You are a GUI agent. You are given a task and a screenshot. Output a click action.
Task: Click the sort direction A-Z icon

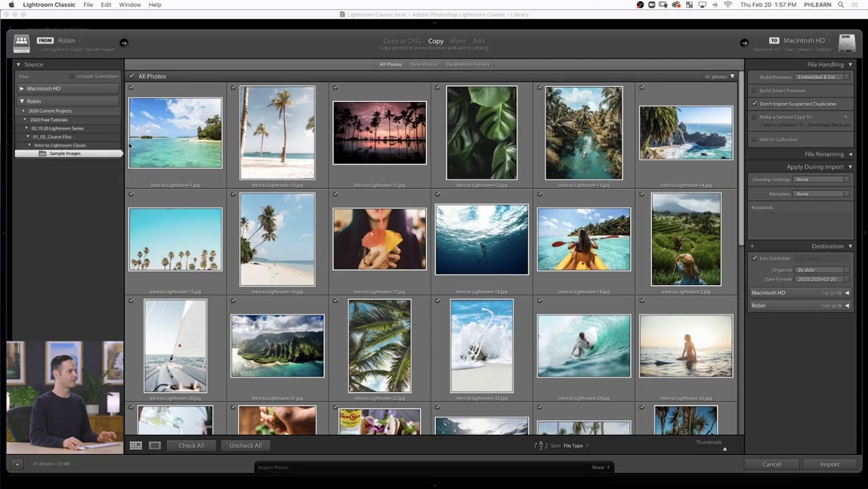point(540,446)
